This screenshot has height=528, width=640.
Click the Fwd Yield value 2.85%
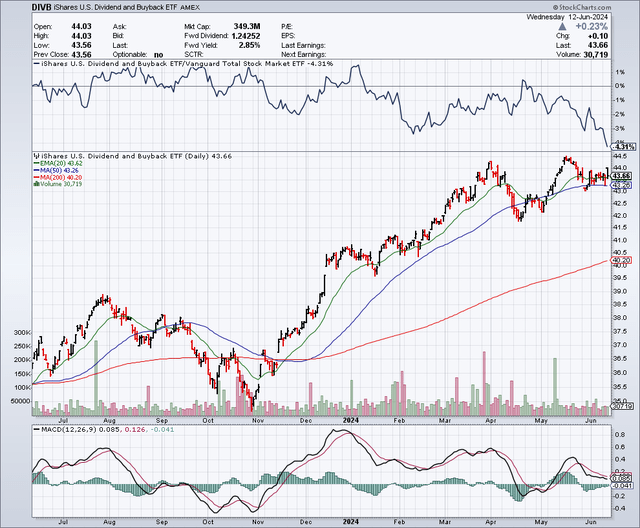tap(249, 45)
